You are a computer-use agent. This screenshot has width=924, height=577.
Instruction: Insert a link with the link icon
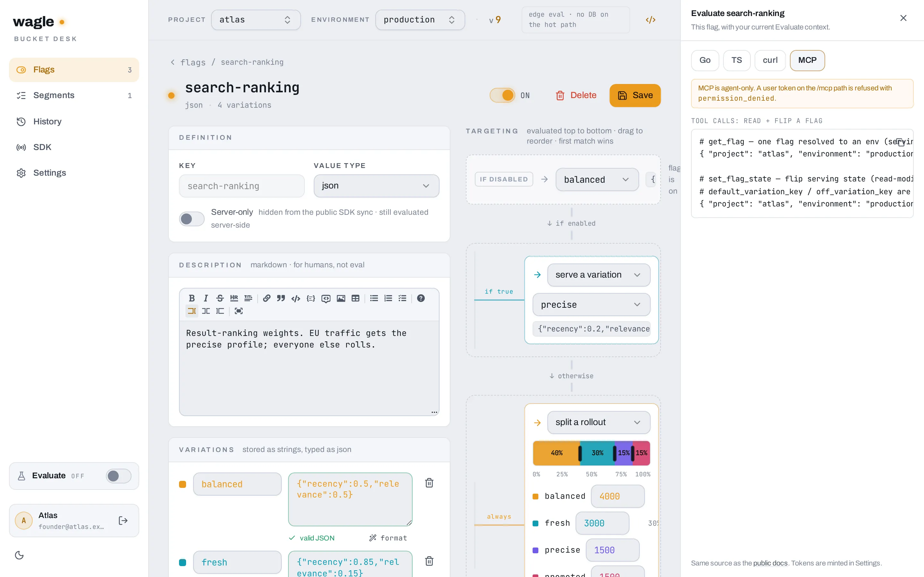point(267,298)
